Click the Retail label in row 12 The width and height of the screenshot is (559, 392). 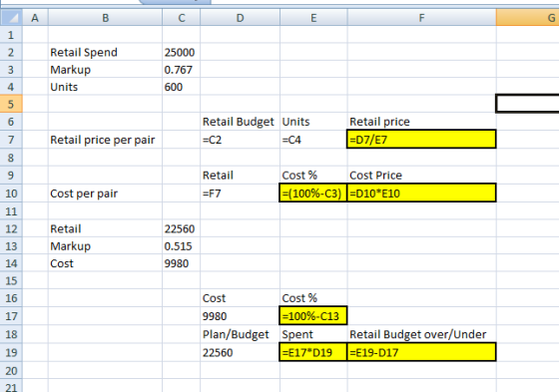coord(105,228)
